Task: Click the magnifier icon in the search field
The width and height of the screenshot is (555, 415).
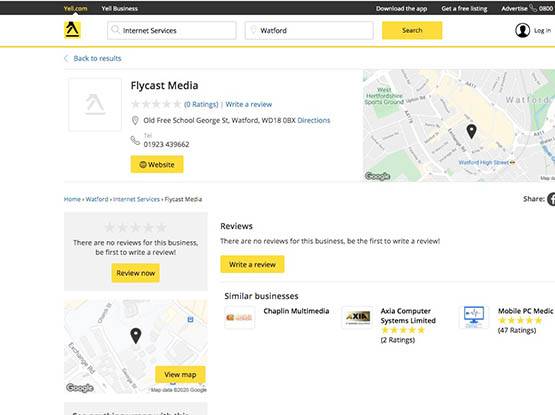Action: pyautogui.click(x=115, y=30)
